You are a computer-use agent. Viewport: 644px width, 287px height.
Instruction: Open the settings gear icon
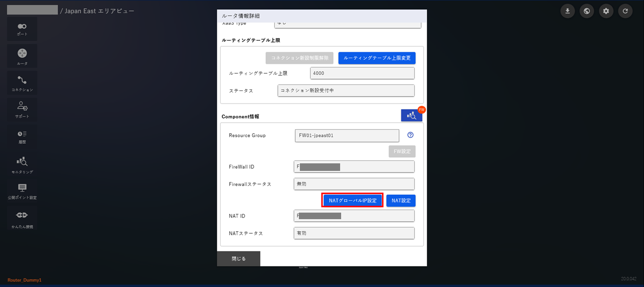pyautogui.click(x=606, y=11)
